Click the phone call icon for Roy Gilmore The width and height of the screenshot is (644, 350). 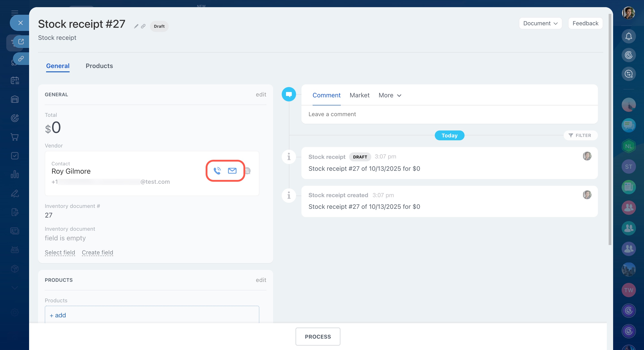[217, 171]
